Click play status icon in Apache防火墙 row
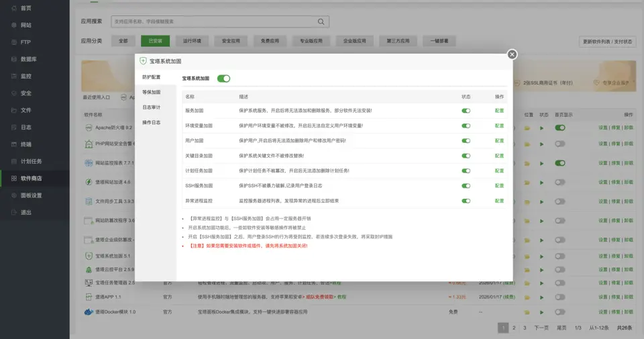This screenshot has width=644, height=339. coord(542,128)
